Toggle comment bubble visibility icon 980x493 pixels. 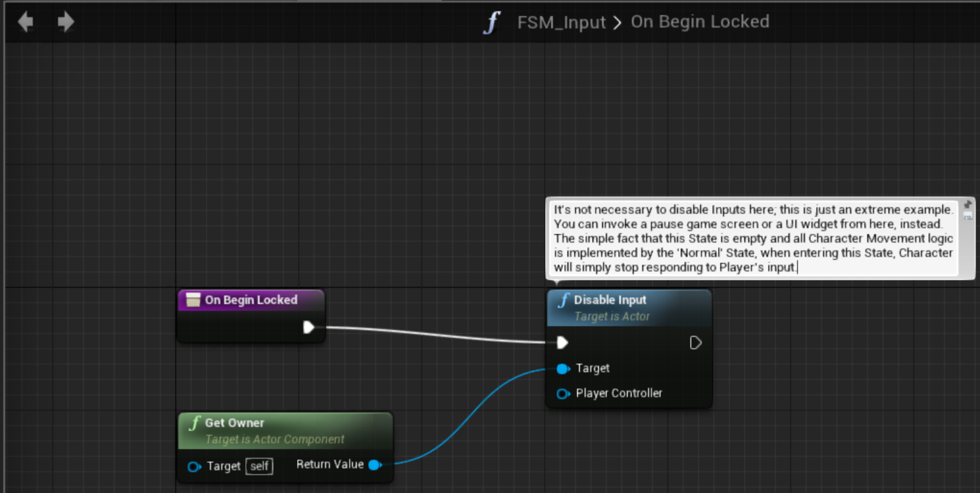967,216
